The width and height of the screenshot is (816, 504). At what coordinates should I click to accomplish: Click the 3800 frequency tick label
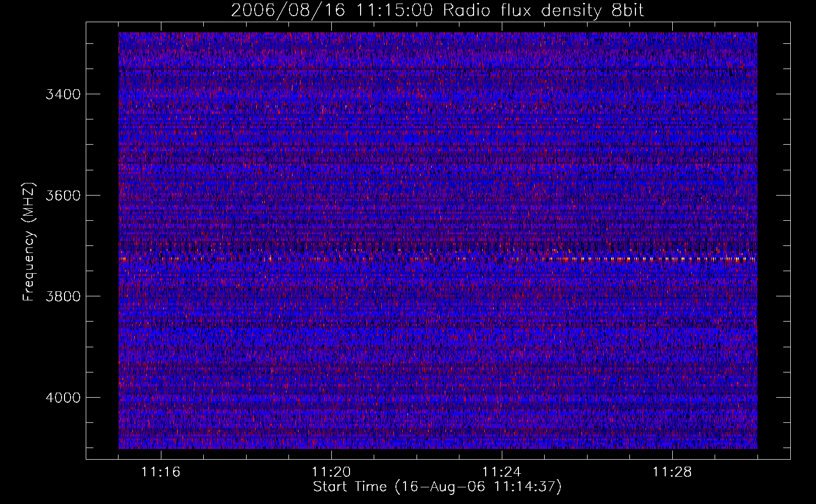(63, 296)
